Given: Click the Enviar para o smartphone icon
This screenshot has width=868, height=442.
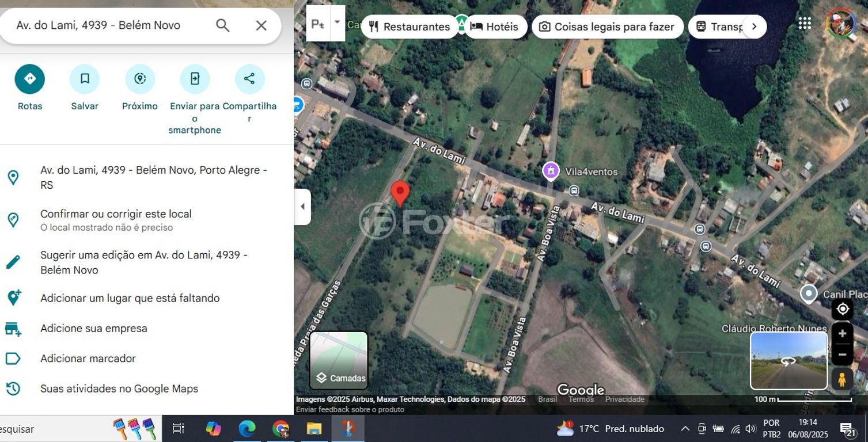Looking at the screenshot, I should point(195,79).
